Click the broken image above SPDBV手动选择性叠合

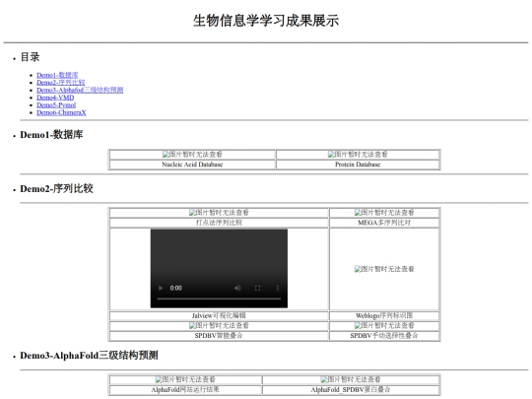[x=384, y=325]
